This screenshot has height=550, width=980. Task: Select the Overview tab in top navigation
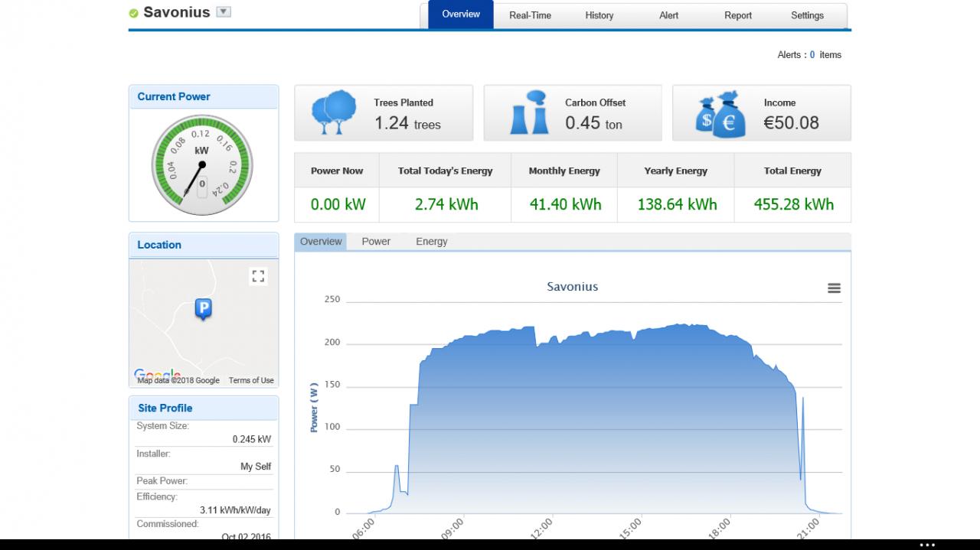click(x=461, y=15)
